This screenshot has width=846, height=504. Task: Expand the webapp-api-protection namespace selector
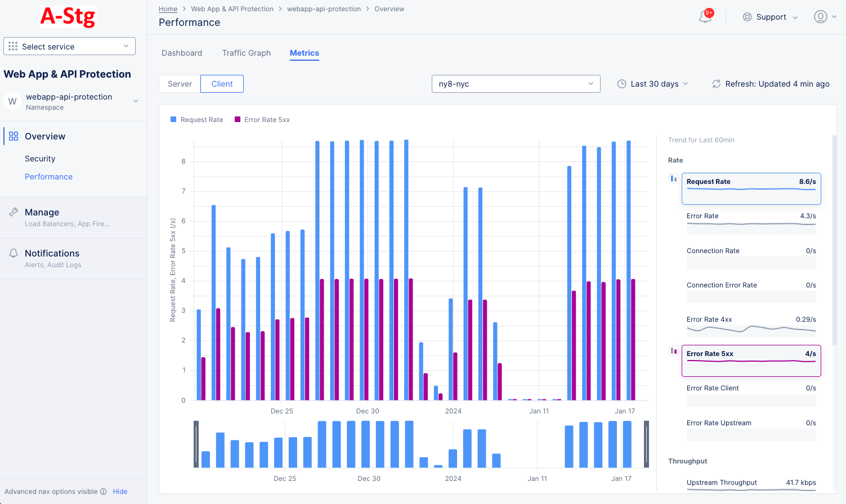pyautogui.click(x=135, y=101)
